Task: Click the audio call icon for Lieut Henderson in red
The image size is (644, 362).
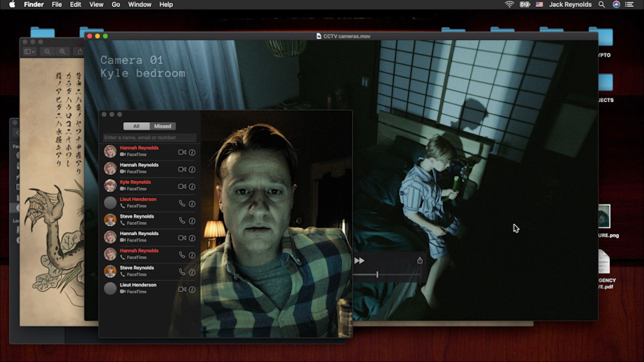Action: tap(182, 204)
